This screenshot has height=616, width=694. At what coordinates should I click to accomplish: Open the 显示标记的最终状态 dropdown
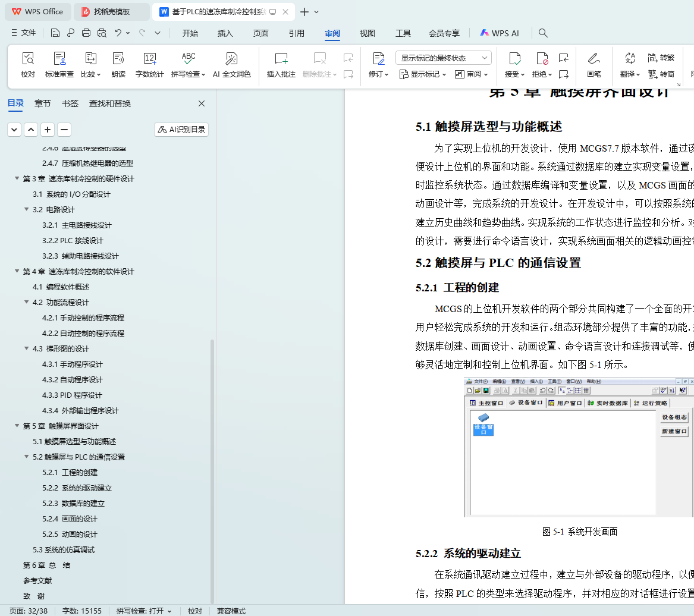[444, 58]
